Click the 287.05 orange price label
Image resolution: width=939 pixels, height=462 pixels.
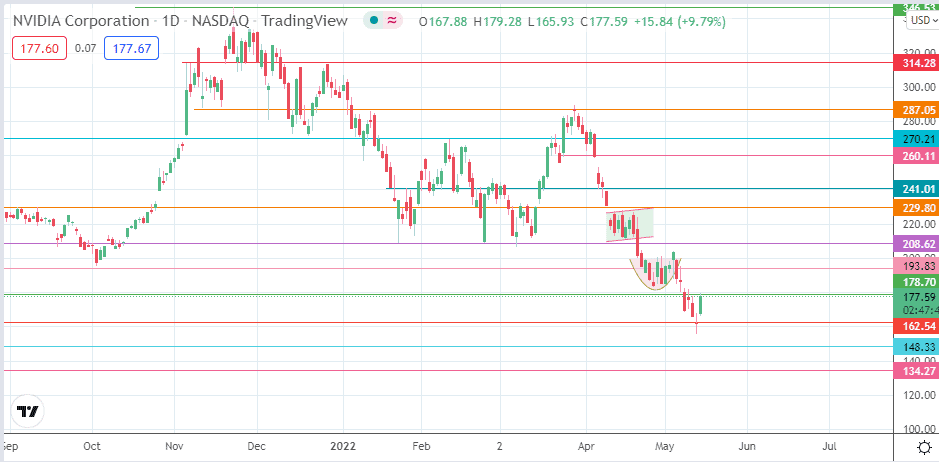[x=915, y=110]
